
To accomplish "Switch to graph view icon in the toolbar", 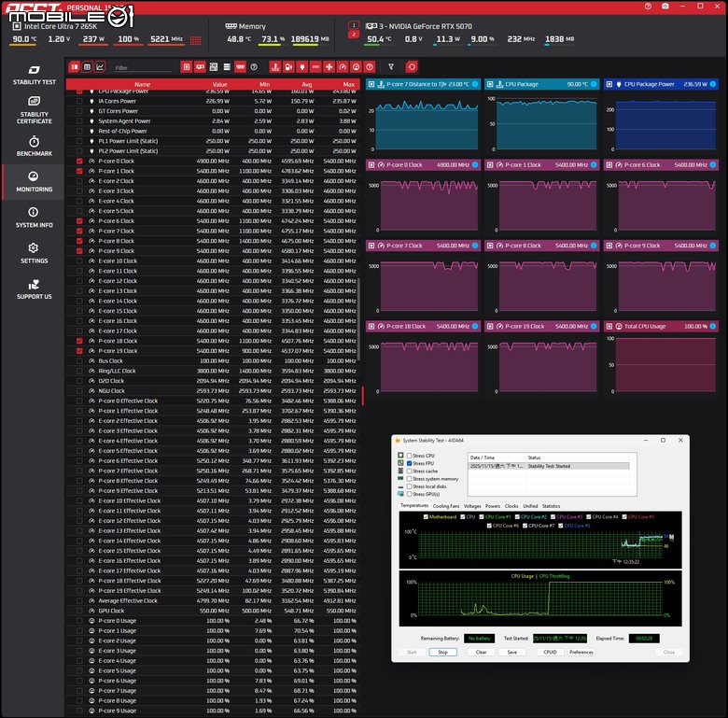I will [100, 67].
